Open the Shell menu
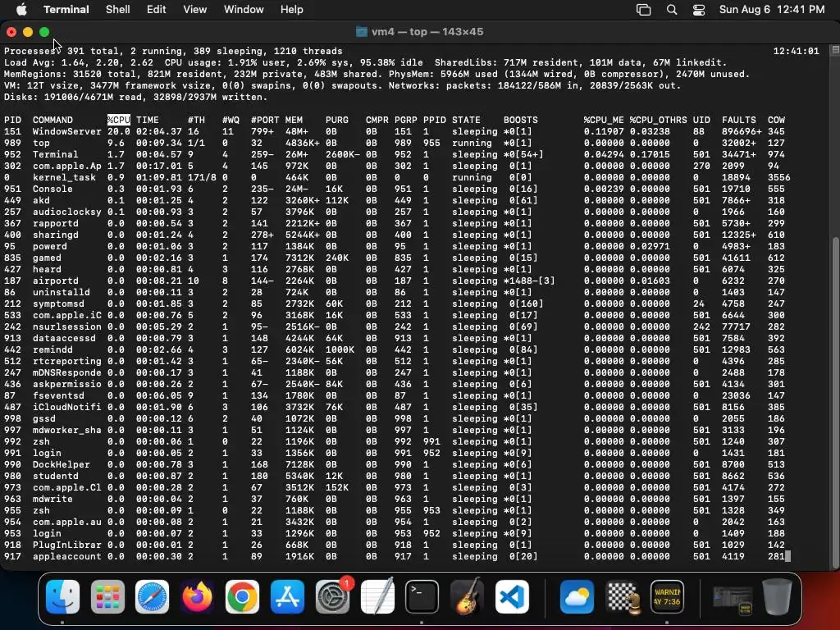 pyautogui.click(x=118, y=10)
